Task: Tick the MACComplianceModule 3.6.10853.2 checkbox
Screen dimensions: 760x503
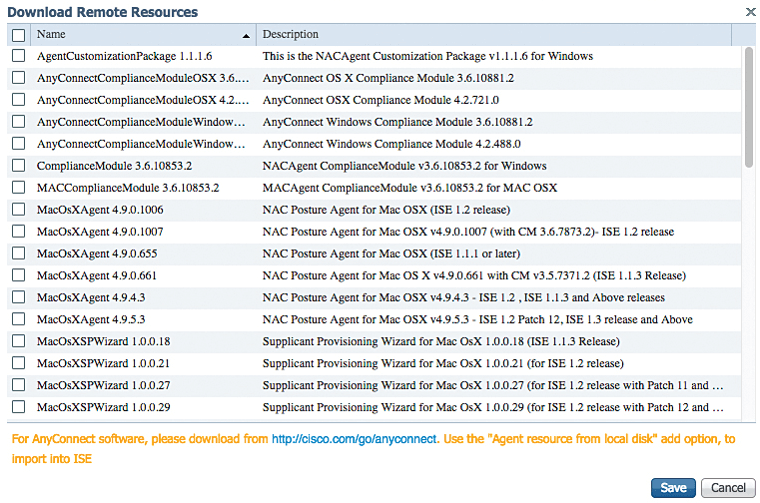Action: click(18, 188)
